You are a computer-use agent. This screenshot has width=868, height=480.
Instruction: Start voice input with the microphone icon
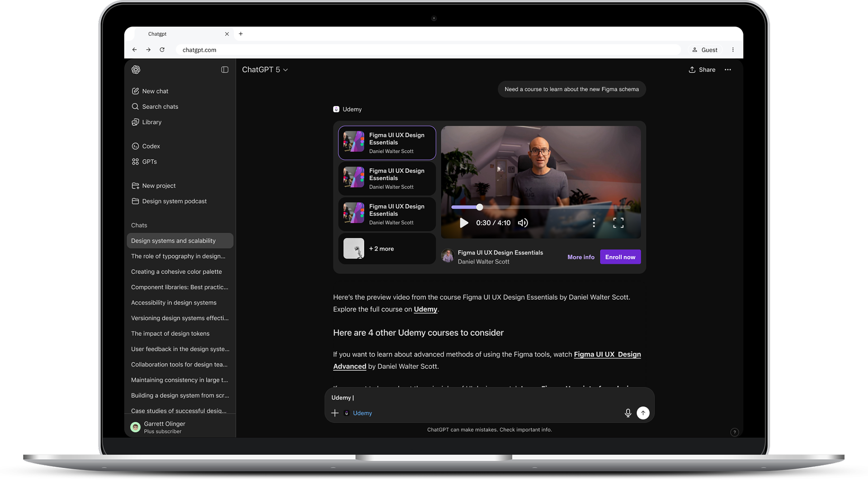click(x=628, y=413)
